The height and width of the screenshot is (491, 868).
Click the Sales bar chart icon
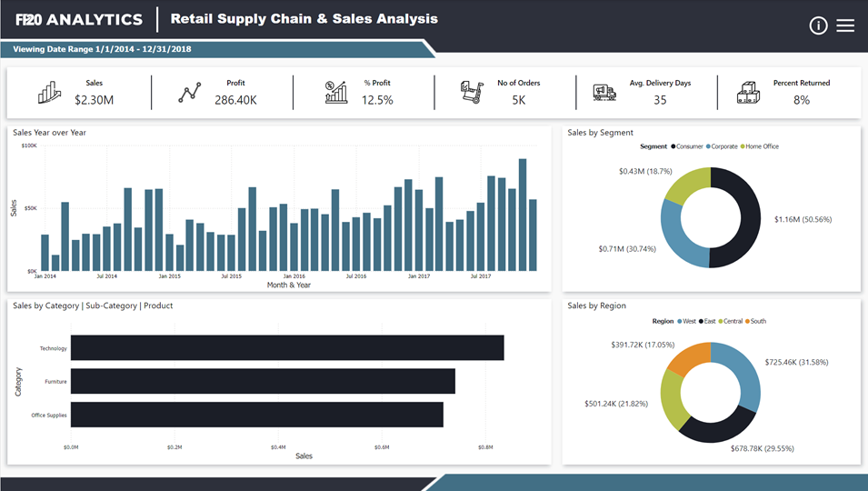pyautogui.click(x=49, y=92)
